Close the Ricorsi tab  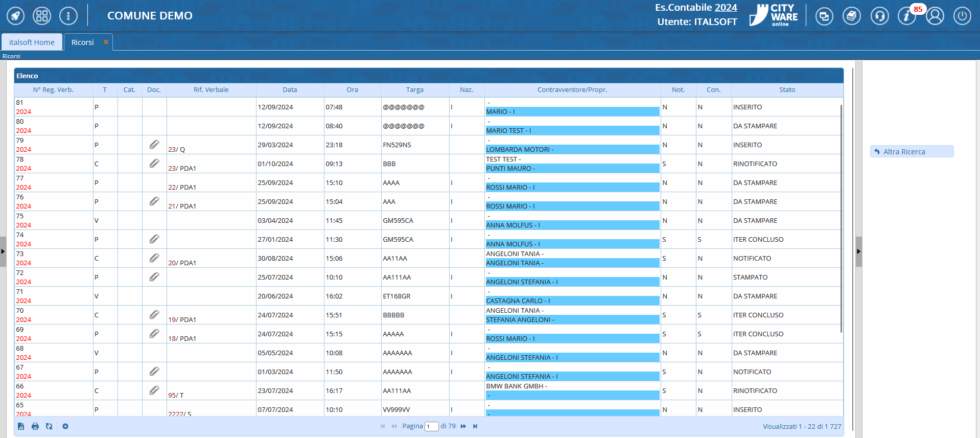(106, 42)
